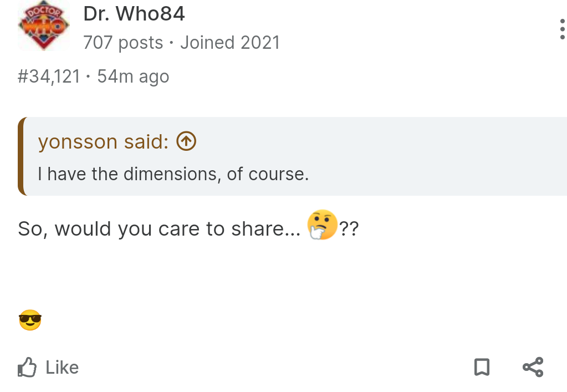Click the 'yonsson said:' quote link
The image size is (567, 392).
coord(103,141)
